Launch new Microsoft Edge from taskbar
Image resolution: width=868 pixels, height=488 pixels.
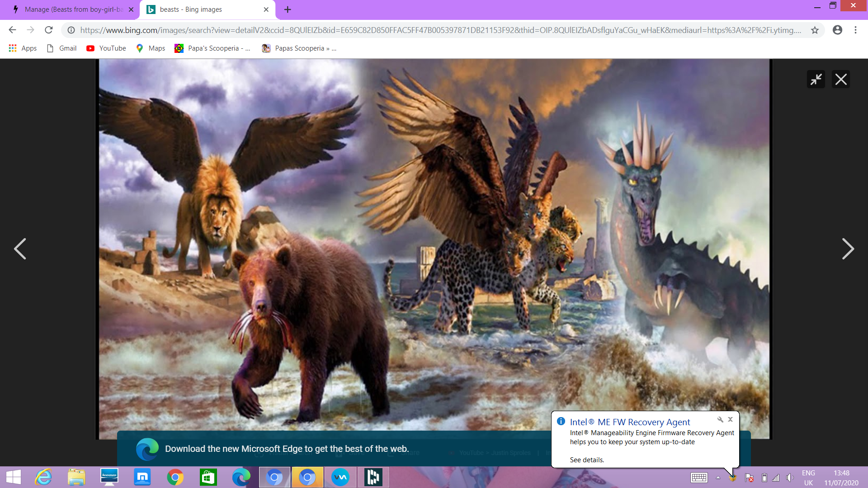(241, 477)
